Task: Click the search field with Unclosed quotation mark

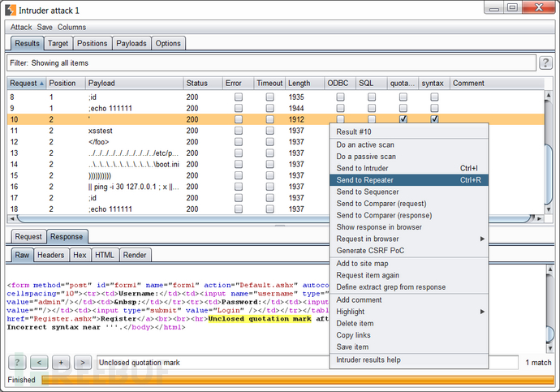Action: pos(306,362)
